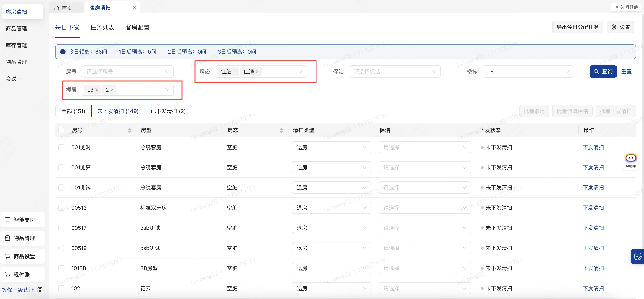
Task: Click the 智能支付 icon in sidebar
Action: [7, 220]
